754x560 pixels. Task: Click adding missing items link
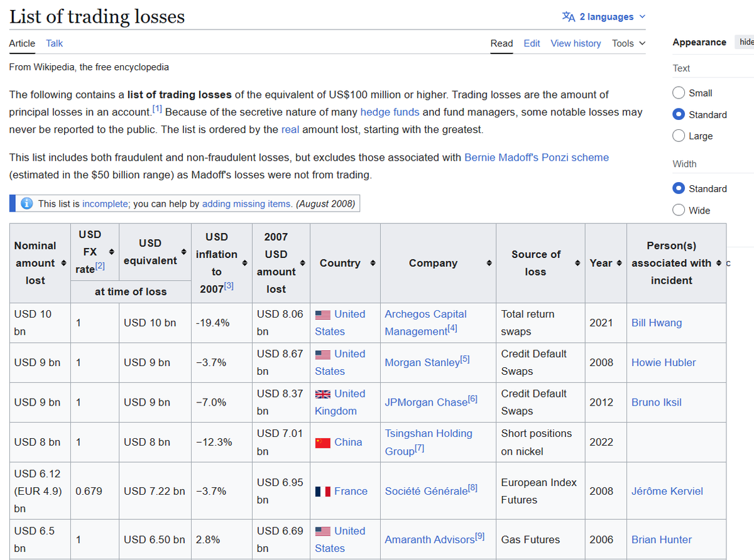tap(247, 203)
